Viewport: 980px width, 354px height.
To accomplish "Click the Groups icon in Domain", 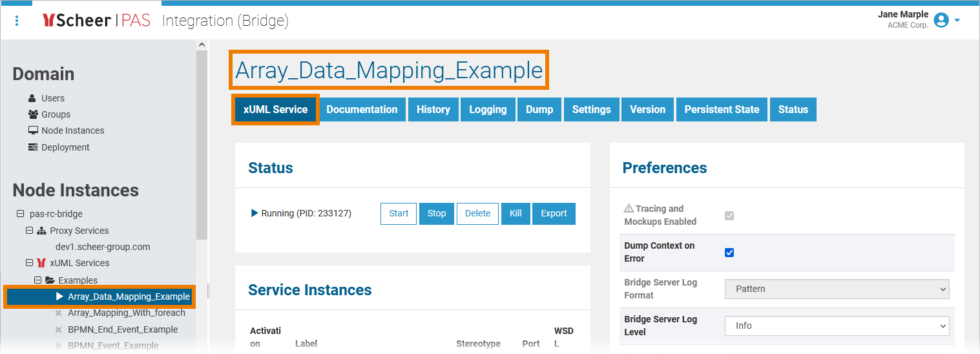I will 33,114.
